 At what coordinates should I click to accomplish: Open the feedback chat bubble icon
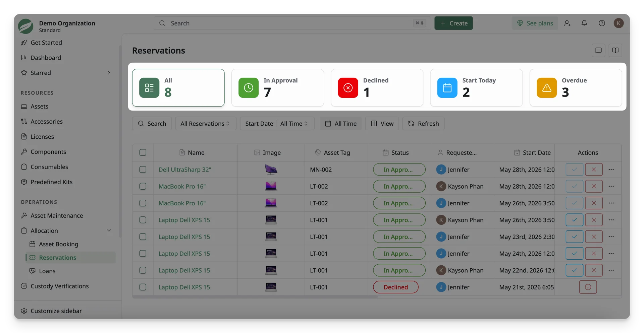(x=598, y=51)
